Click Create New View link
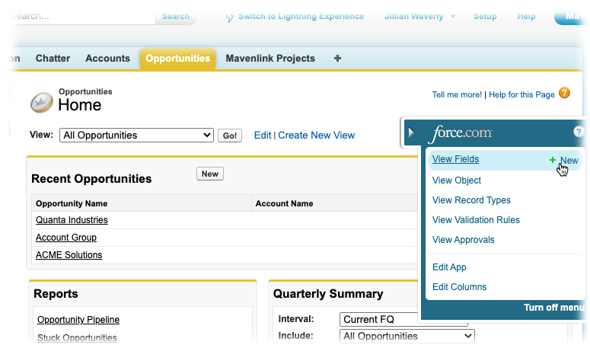This screenshot has height=364, width=590. (x=316, y=136)
